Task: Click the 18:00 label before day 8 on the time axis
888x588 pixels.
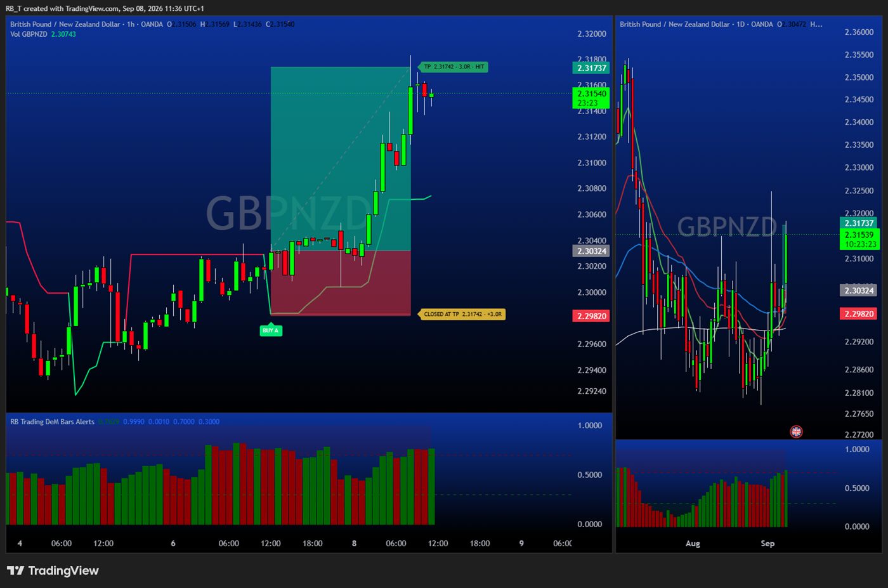Action: [x=313, y=544]
